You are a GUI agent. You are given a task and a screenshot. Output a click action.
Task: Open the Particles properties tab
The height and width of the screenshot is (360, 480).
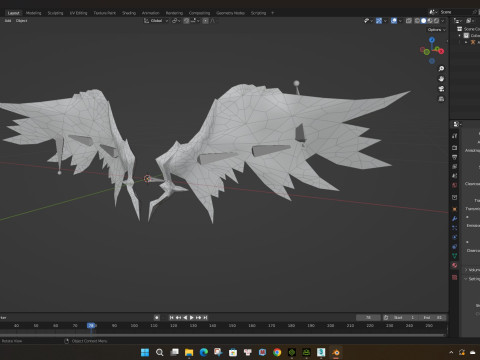(x=455, y=228)
